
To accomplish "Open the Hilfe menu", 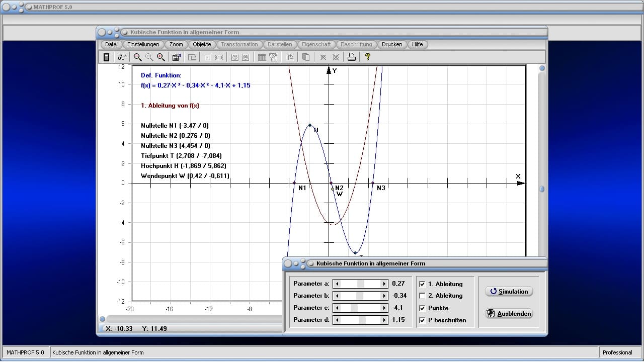I will [x=418, y=44].
